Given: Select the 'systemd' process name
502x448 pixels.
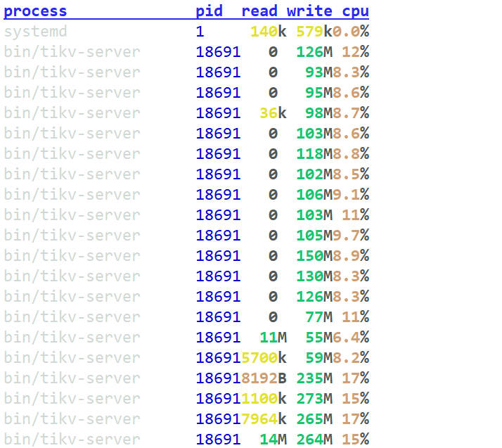Looking at the screenshot, I should point(36,32).
